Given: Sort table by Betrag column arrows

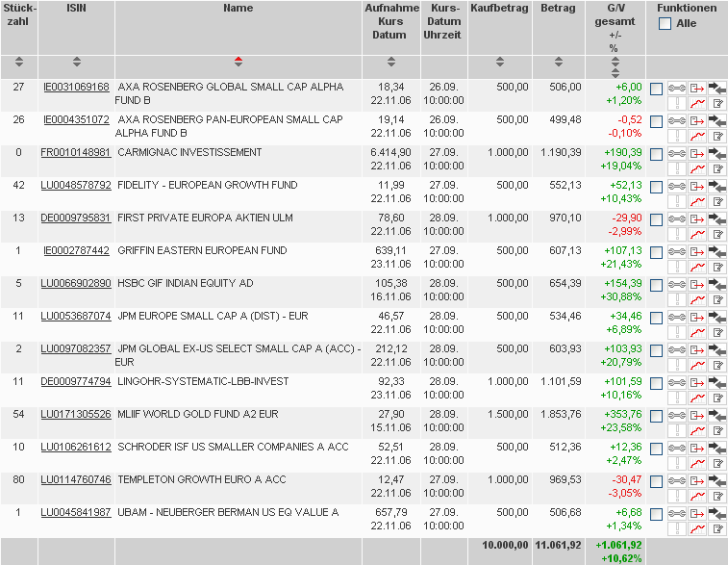Looking at the screenshot, I should (559, 62).
